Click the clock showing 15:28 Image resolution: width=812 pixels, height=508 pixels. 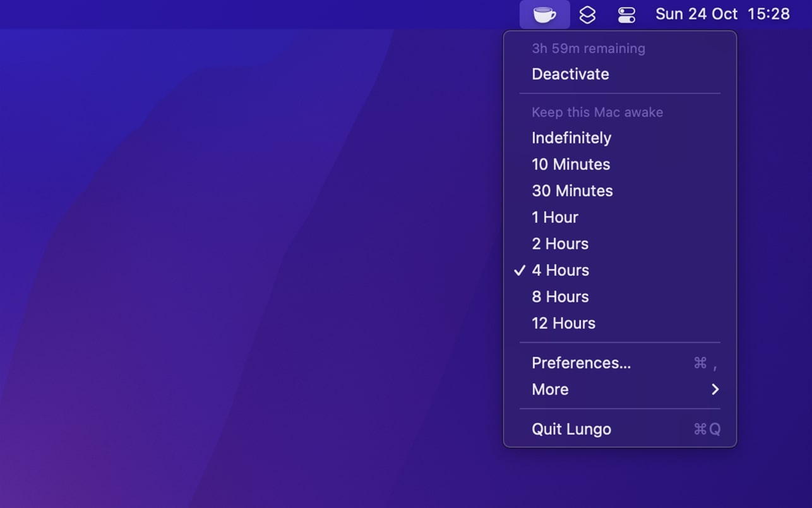click(768, 14)
